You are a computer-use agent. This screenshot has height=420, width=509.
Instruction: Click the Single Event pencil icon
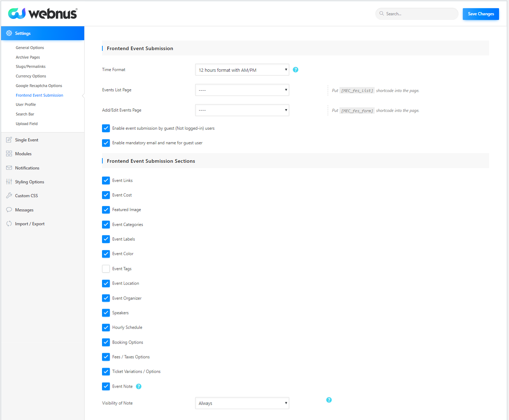coord(9,140)
